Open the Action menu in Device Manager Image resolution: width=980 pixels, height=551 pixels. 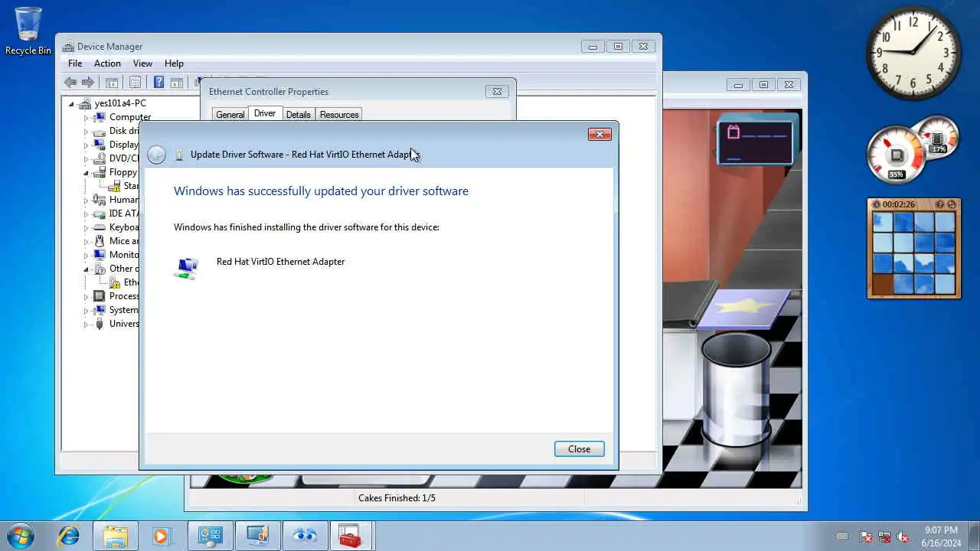(107, 64)
